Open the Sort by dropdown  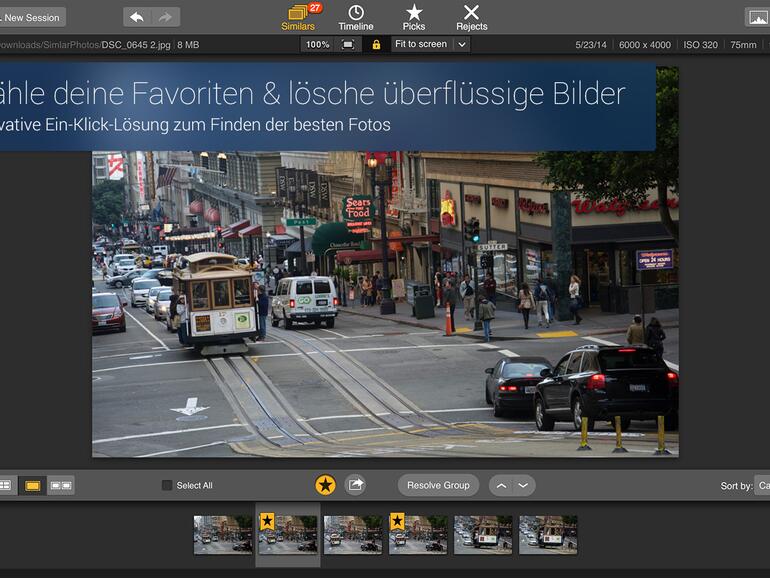(762, 485)
